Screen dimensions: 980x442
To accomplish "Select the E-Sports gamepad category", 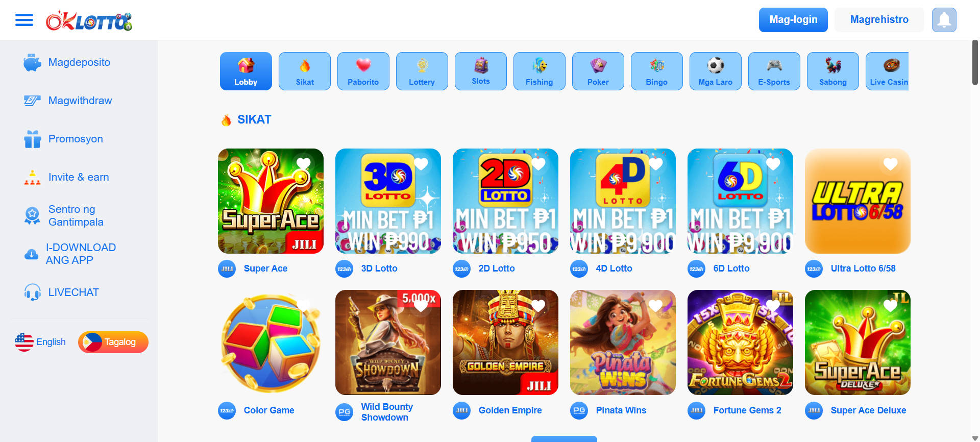I will (x=774, y=71).
